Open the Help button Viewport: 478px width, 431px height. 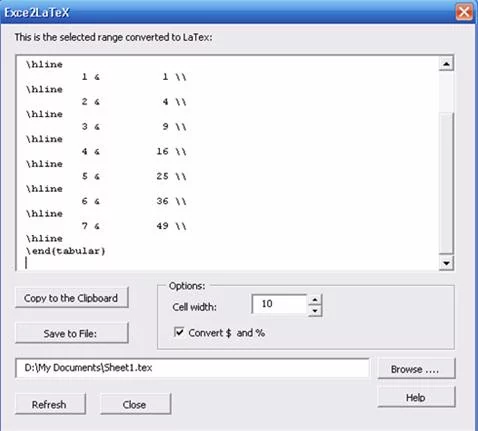[x=416, y=397]
